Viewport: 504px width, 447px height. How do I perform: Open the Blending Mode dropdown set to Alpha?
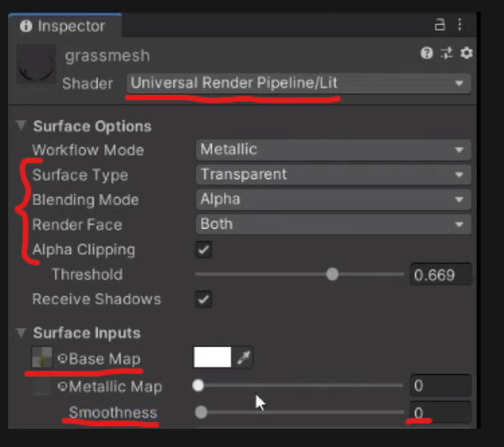pos(334,199)
